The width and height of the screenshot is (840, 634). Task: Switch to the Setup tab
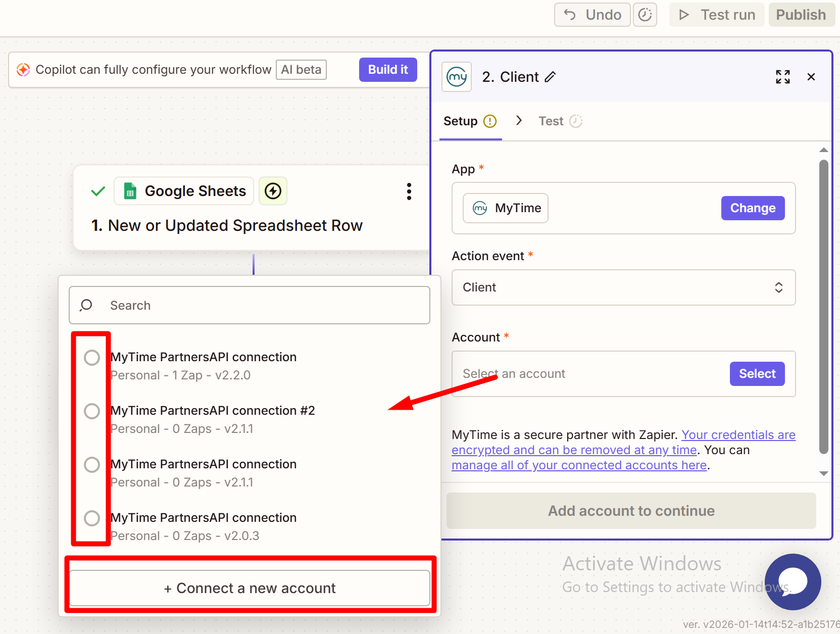pos(470,121)
